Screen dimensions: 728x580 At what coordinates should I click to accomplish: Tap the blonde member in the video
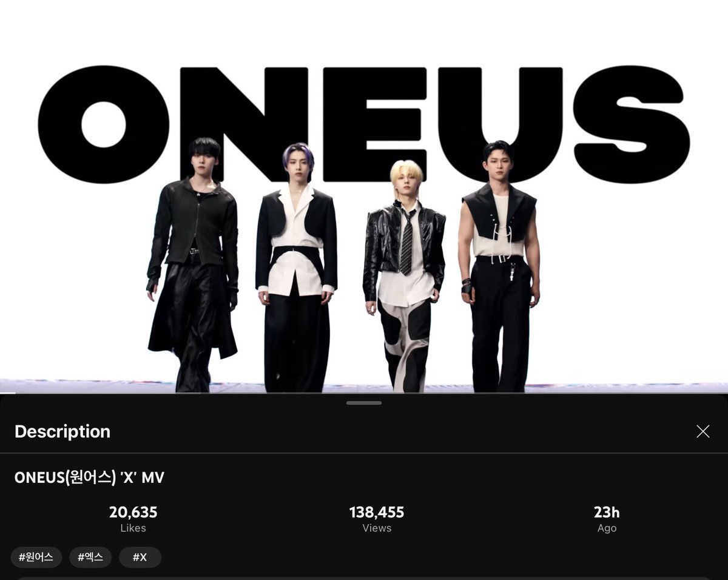point(404,276)
